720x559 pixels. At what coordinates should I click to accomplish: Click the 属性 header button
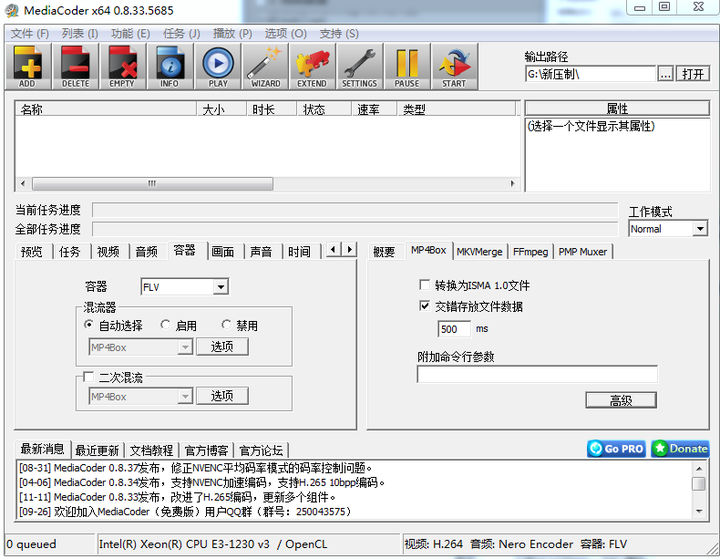coord(617,108)
